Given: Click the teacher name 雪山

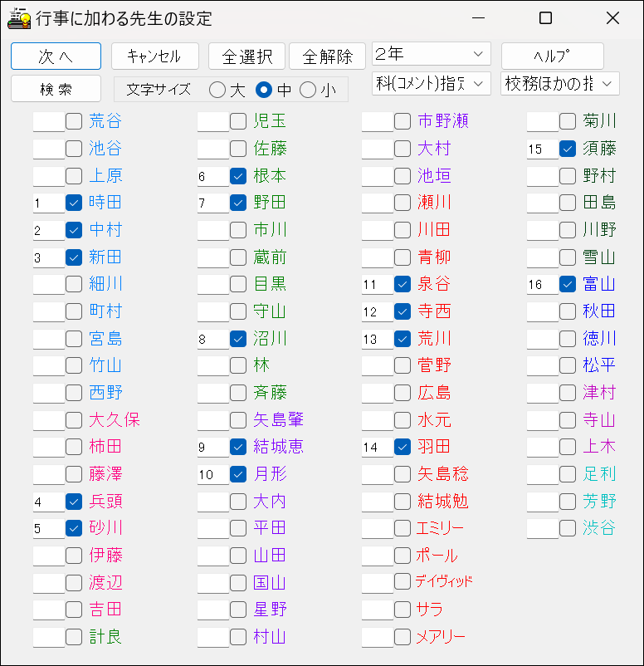Looking at the screenshot, I should click(599, 257).
